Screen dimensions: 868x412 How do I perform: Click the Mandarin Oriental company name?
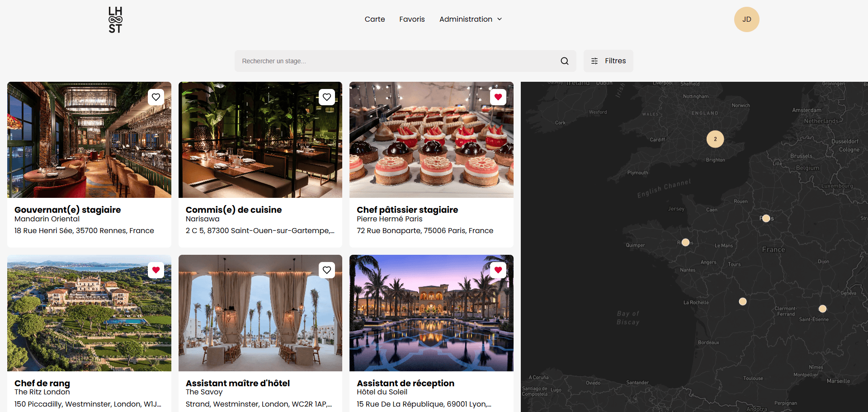(x=47, y=219)
